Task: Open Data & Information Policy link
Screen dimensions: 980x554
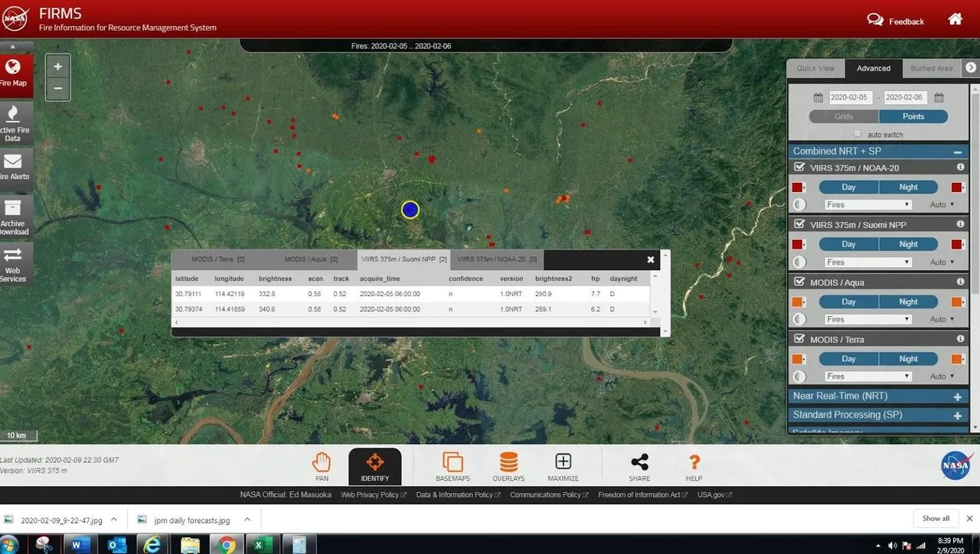Action: point(458,495)
